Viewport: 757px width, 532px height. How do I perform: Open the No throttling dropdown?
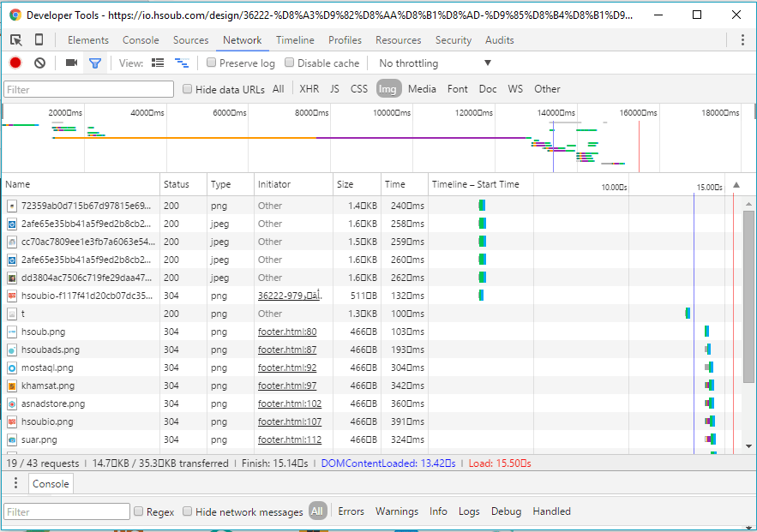(x=435, y=63)
